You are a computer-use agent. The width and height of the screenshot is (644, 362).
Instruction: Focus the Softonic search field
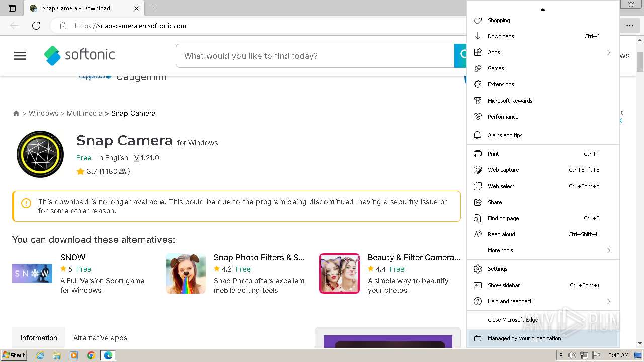coord(315,56)
